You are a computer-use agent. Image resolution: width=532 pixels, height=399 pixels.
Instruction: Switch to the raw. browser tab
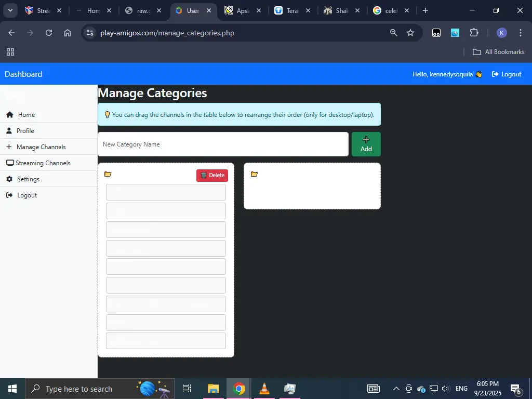(x=138, y=10)
